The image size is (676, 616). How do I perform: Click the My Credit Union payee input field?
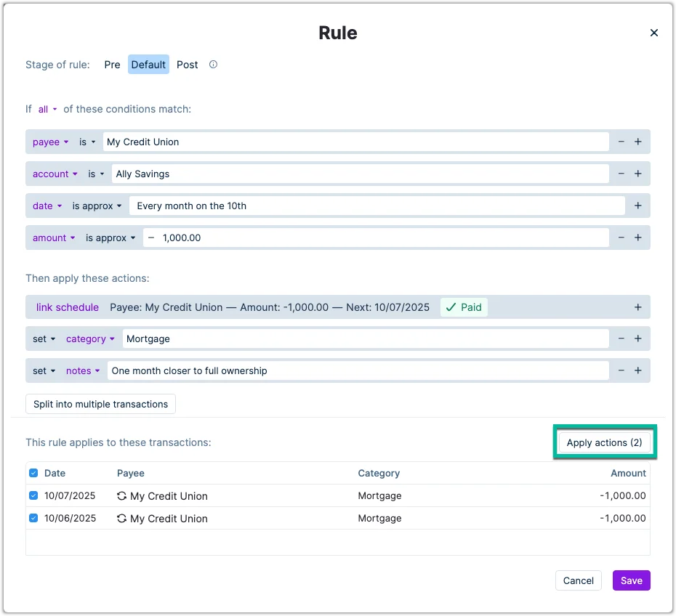click(291, 142)
